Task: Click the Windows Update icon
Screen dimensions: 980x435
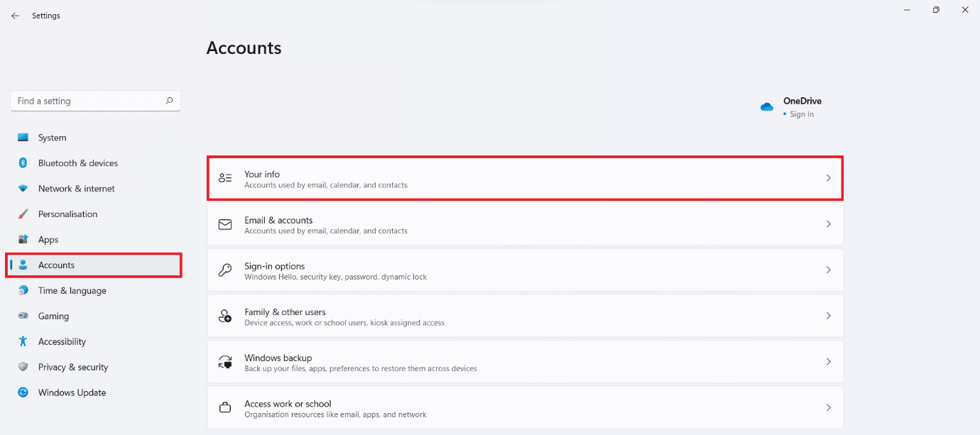Action: pyautogui.click(x=23, y=392)
